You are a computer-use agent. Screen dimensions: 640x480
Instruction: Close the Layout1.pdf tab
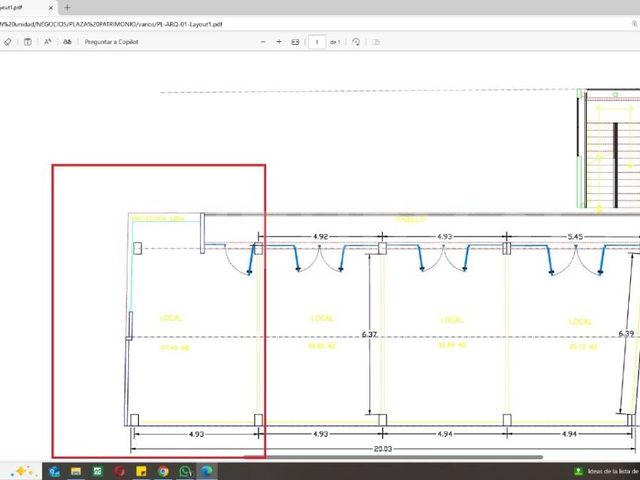51,7
